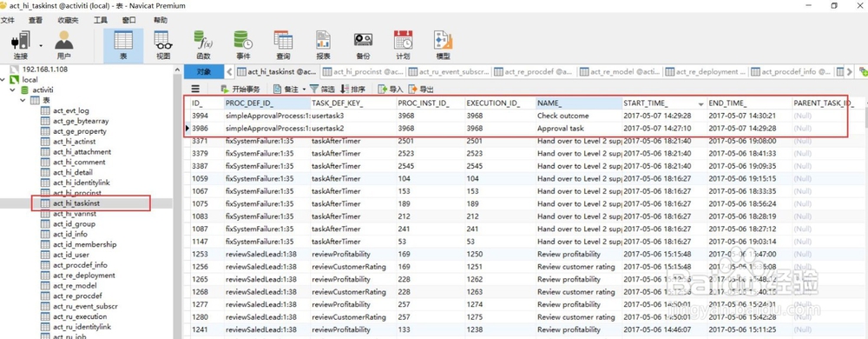Viewport: 868px width, 339px height.
Task: Open the Backup (备份) toolbar icon
Action: [363, 45]
